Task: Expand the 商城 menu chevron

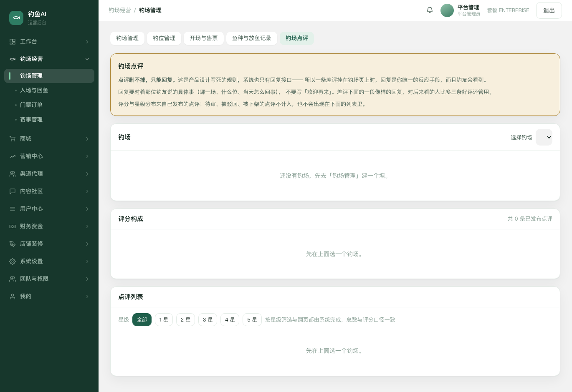Action: 87,139
